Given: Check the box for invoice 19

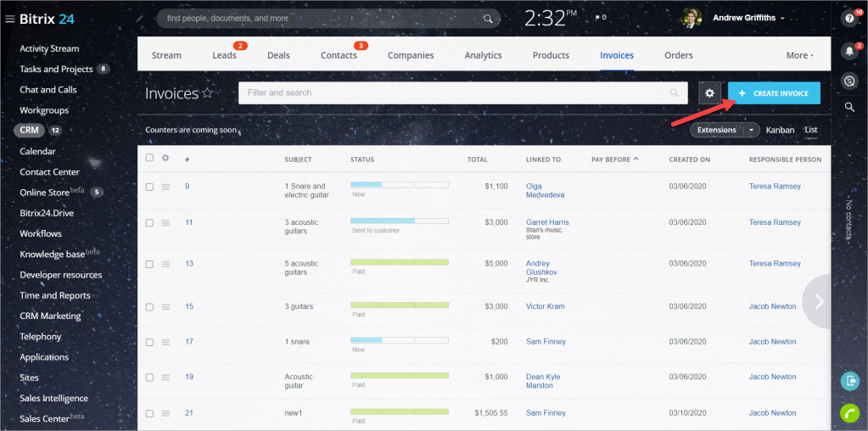Looking at the screenshot, I should pyautogui.click(x=149, y=378).
